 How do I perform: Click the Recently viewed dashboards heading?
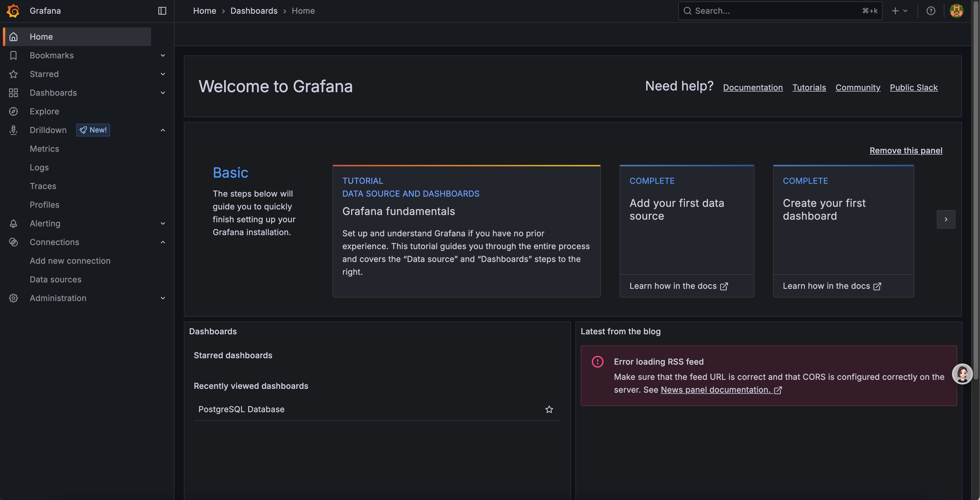coord(251,386)
